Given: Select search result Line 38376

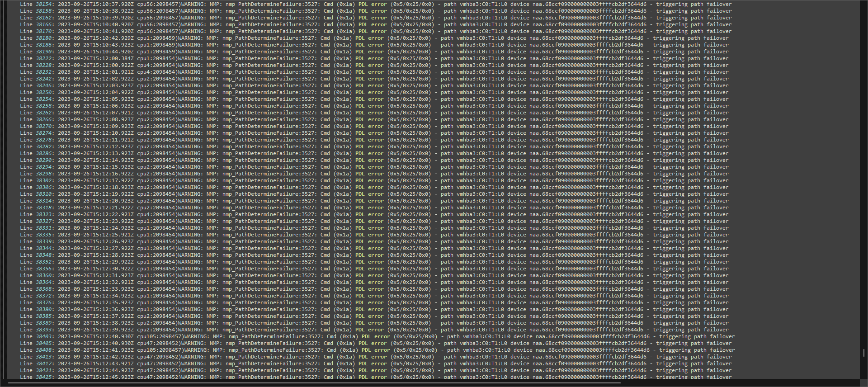Looking at the screenshot, I should pyautogui.click(x=374, y=302).
